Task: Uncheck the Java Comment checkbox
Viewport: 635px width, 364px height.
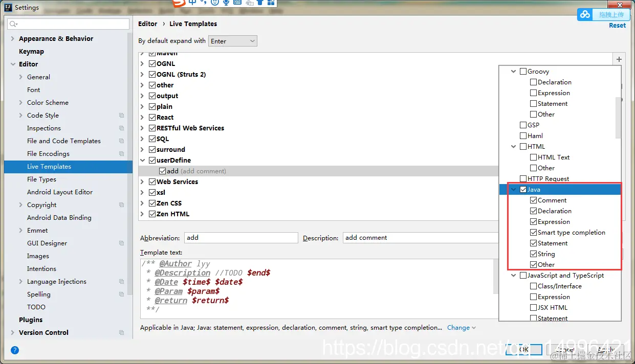Action: [x=533, y=200]
